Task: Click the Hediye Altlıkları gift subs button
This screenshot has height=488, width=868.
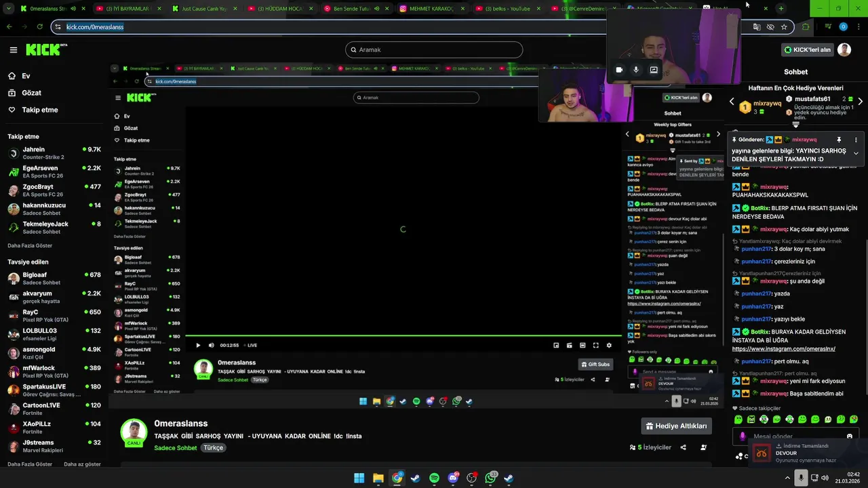Action: [x=676, y=426]
